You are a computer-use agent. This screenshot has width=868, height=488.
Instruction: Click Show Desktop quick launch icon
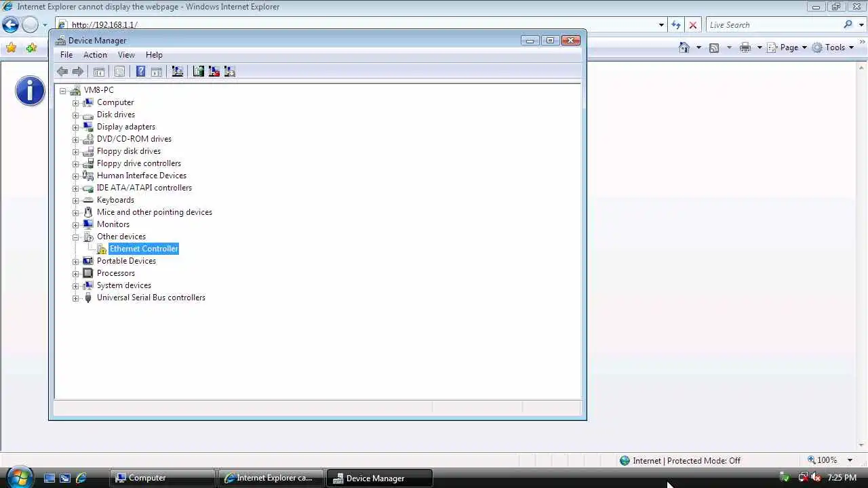click(49, 478)
